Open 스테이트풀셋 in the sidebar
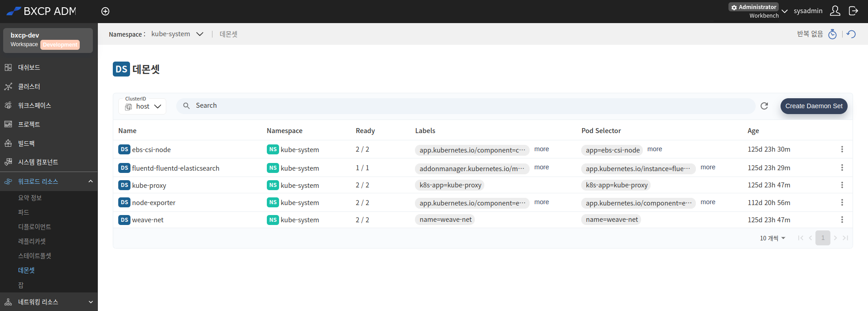868x311 pixels. pos(34,256)
